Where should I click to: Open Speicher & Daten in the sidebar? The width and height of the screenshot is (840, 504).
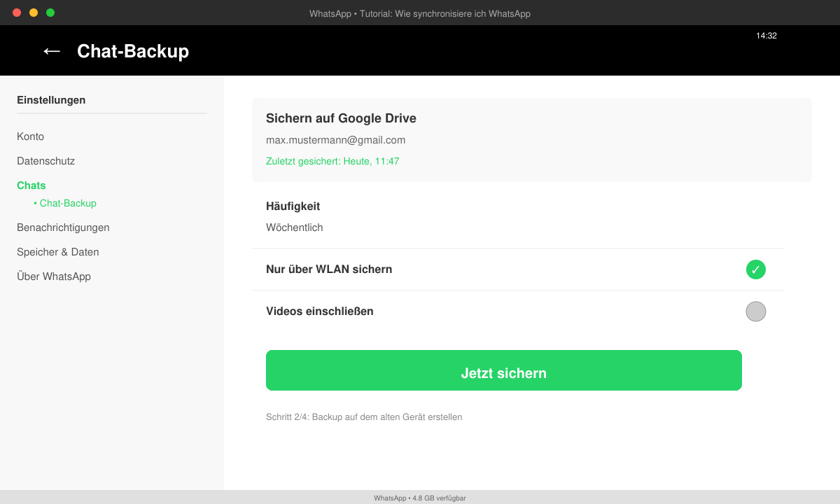58,252
